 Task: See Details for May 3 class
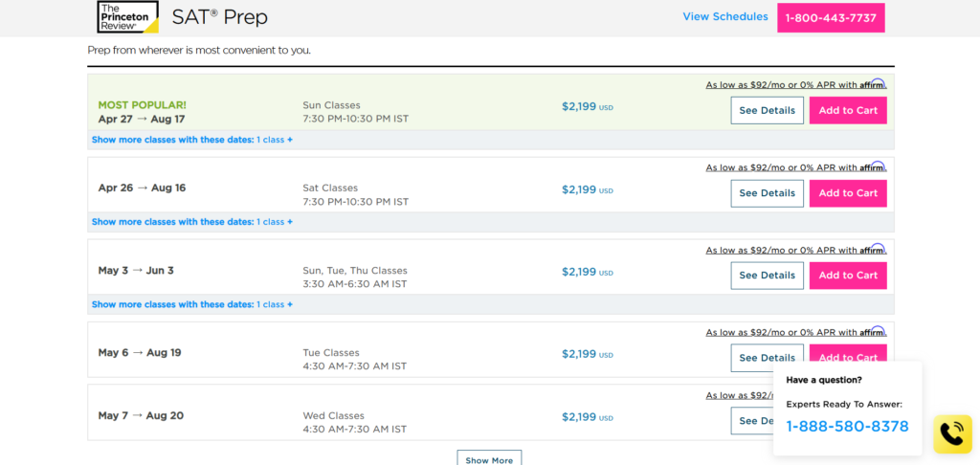(x=767, y=276)
